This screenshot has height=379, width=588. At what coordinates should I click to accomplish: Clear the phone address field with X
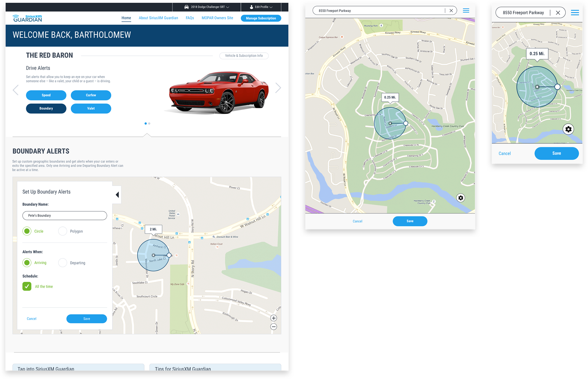pyautogui.click(x=558, y=13)
